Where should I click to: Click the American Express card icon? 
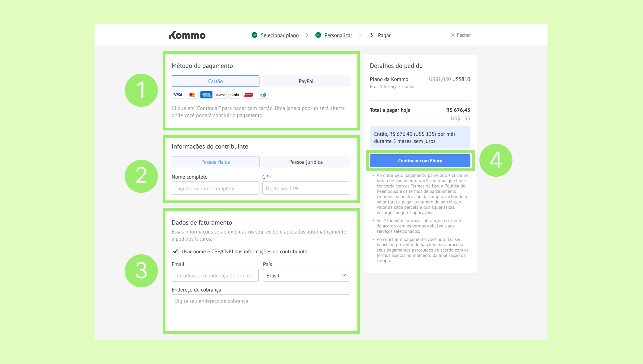coord(206,95)
